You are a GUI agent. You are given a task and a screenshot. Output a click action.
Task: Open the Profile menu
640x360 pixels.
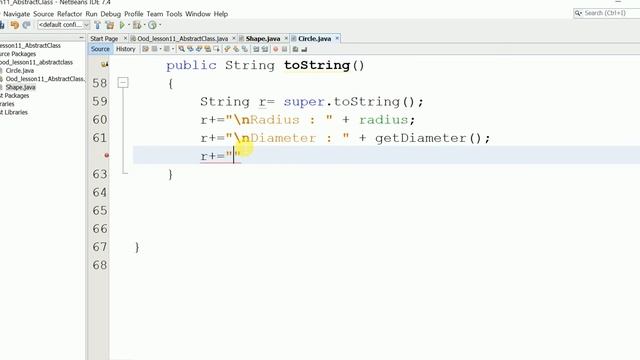pos(133,14)
